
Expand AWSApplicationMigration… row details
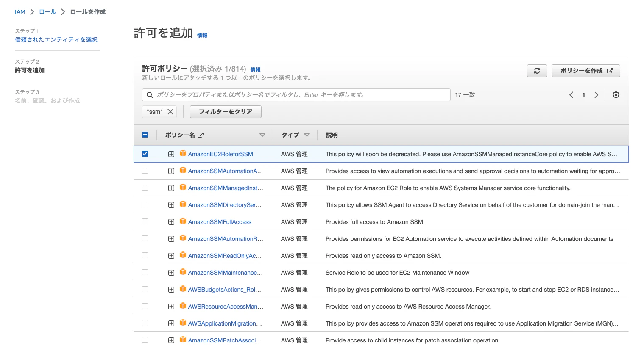(171, 323)
